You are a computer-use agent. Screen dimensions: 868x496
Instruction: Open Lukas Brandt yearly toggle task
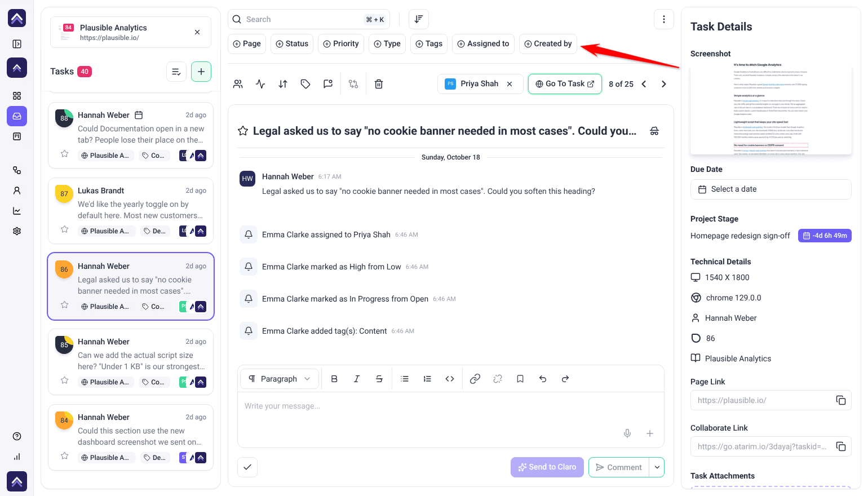(x=131, y=211)
